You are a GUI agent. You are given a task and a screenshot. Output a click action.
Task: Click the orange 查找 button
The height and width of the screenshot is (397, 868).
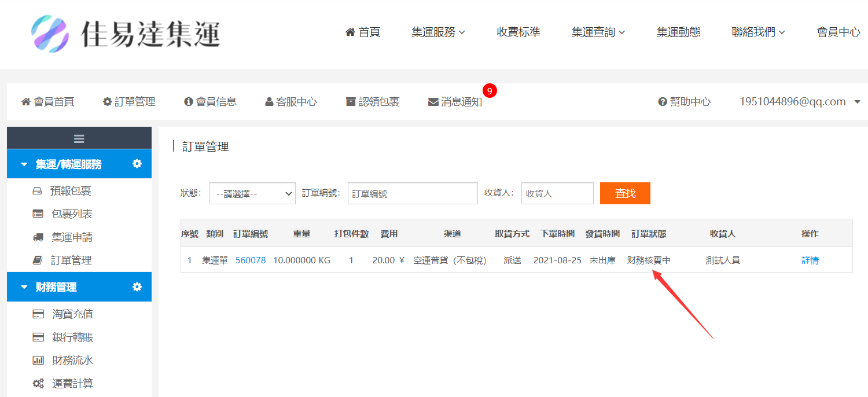625,193
